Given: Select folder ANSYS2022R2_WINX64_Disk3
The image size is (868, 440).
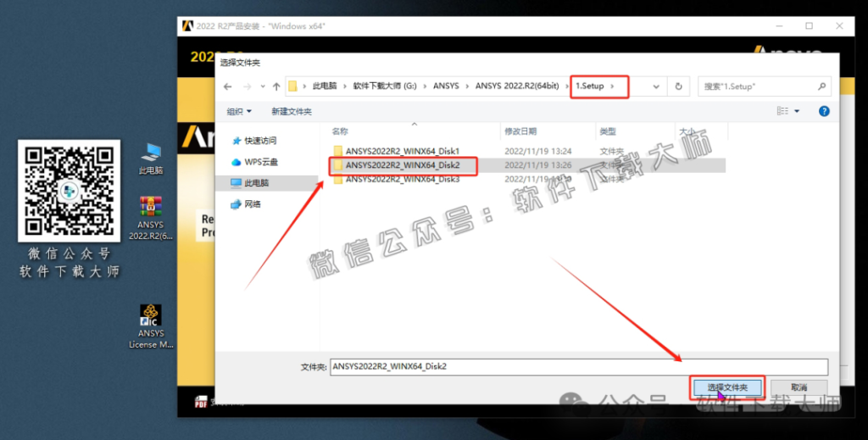Looking at the screenshot, I should coord(403,180).
